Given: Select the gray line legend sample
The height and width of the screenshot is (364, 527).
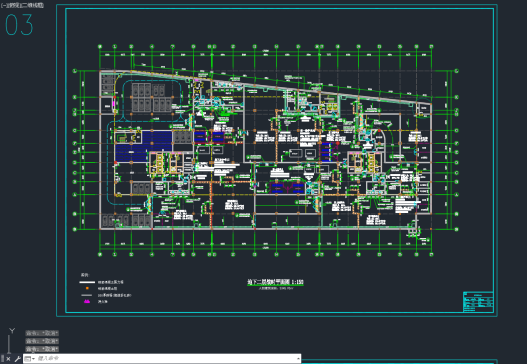Looking at the screenshot, I should click(87, 295).
